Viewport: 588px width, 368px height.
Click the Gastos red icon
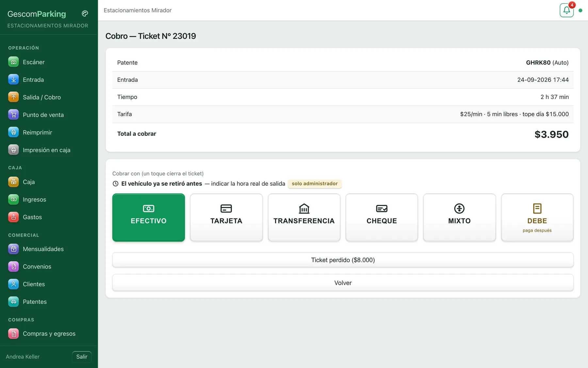(13, 217)
